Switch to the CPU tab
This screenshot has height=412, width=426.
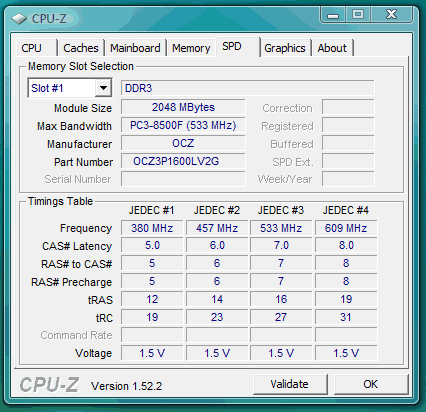pyautogui.click(x=31, y=48)
